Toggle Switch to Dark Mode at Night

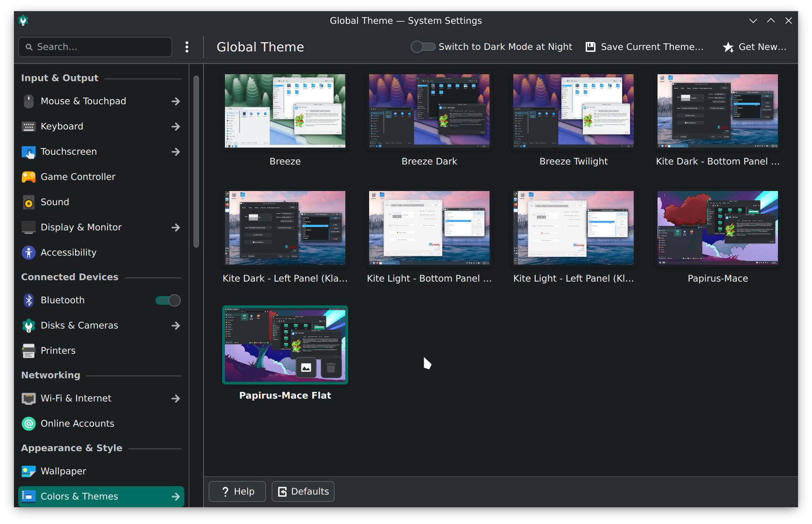[x=423, y=47]
